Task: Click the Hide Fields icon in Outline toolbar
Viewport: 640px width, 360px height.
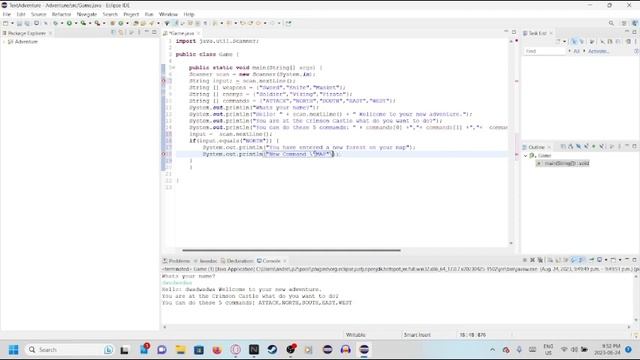Action: click(578, 147)
